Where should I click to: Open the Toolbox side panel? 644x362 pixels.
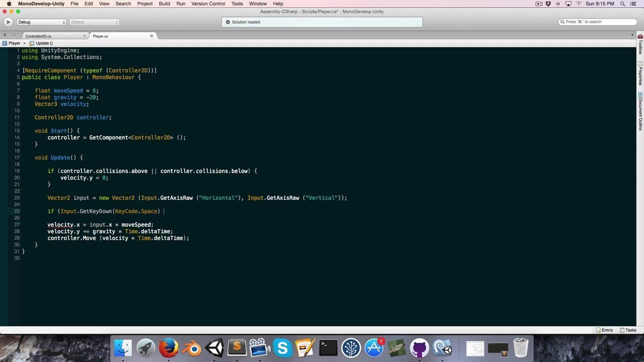(x=640, y=44)
